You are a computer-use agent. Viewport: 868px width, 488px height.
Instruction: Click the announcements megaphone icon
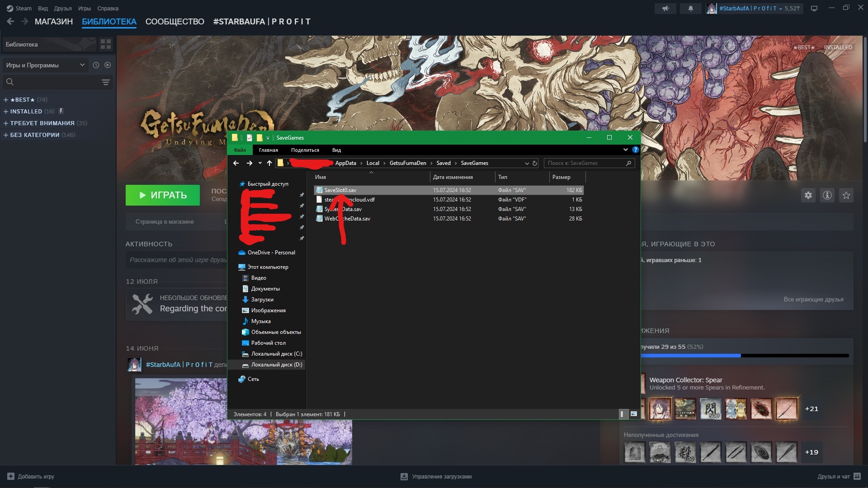click(665, 9)
